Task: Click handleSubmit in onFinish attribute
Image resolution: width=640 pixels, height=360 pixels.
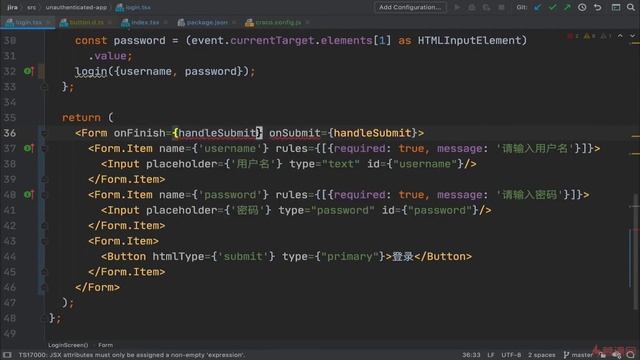Action: point(217,133)
